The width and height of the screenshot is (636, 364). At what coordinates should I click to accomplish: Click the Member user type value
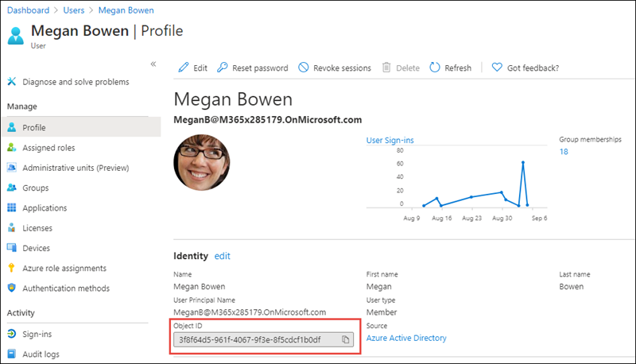point(382,312)
